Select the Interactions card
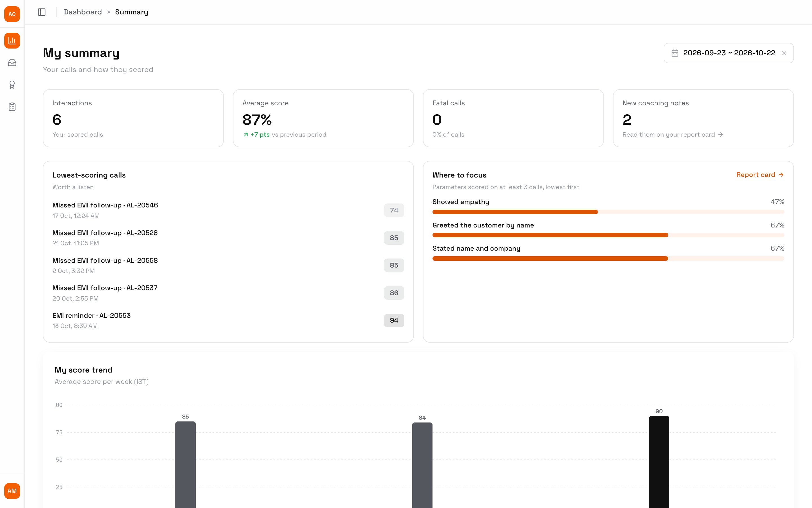This screenshot has height=508, width=812. 133,118
